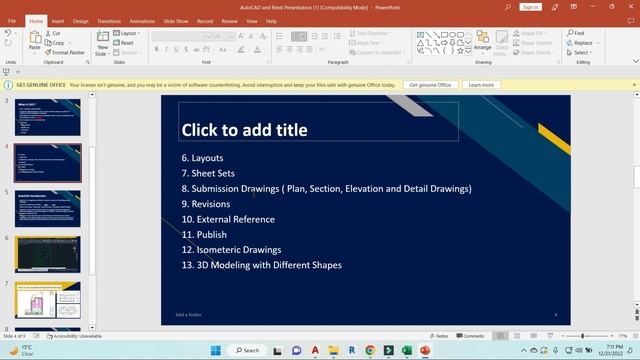Click the pen icon in title bar
640x360 pixels.
(x=555, y=7)
